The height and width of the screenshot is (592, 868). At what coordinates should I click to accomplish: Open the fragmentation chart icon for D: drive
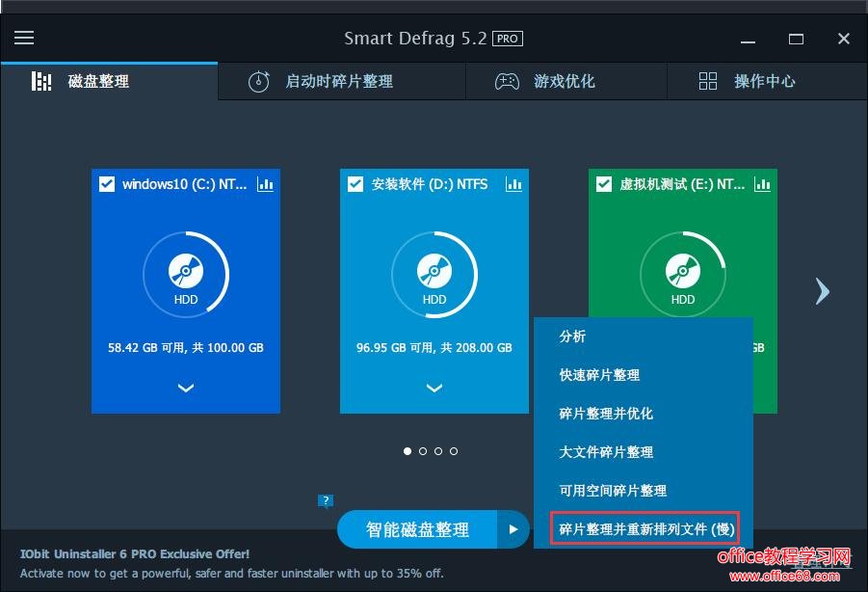coord(513,184)
